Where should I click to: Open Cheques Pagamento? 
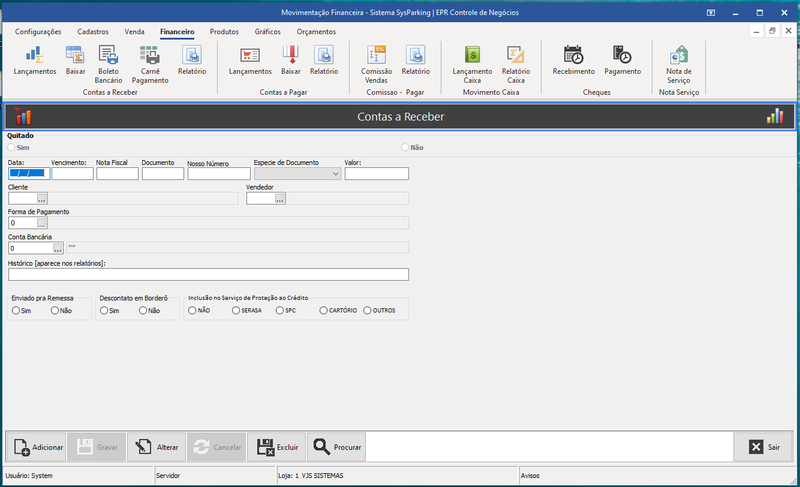622,60
